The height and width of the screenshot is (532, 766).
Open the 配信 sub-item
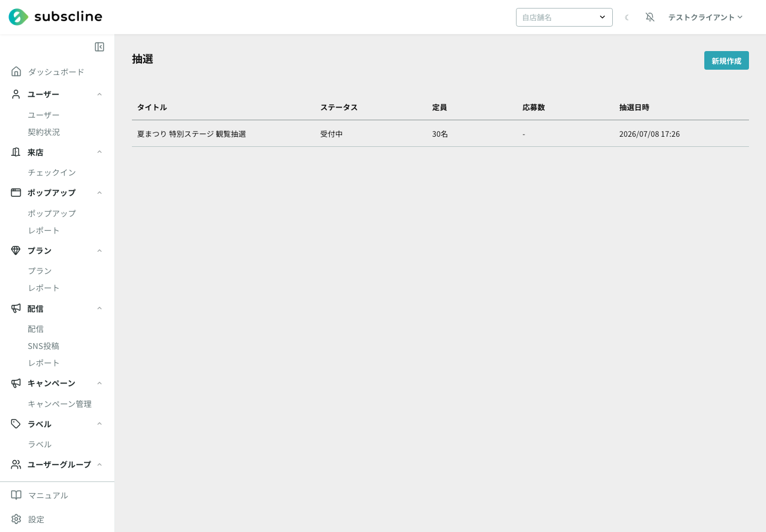pos(36,329)
